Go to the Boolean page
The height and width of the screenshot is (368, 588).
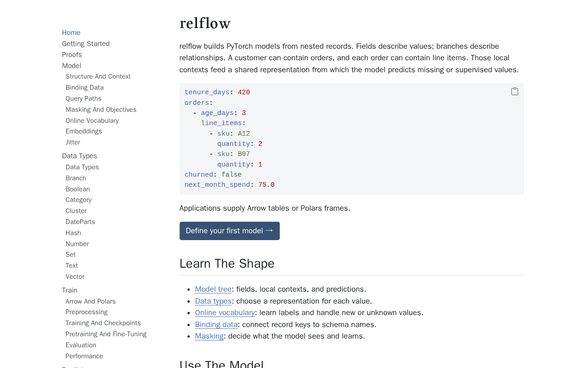coord(78,189)
